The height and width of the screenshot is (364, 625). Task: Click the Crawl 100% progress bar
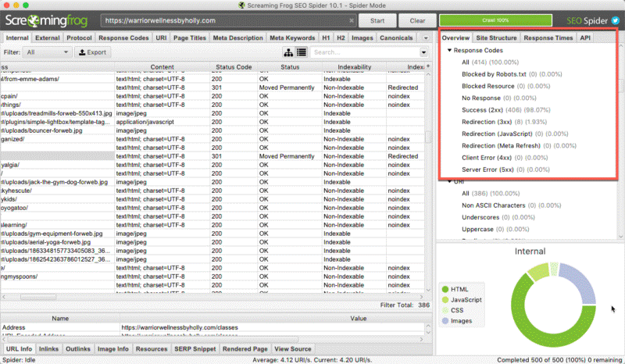[x=495, y=20]
